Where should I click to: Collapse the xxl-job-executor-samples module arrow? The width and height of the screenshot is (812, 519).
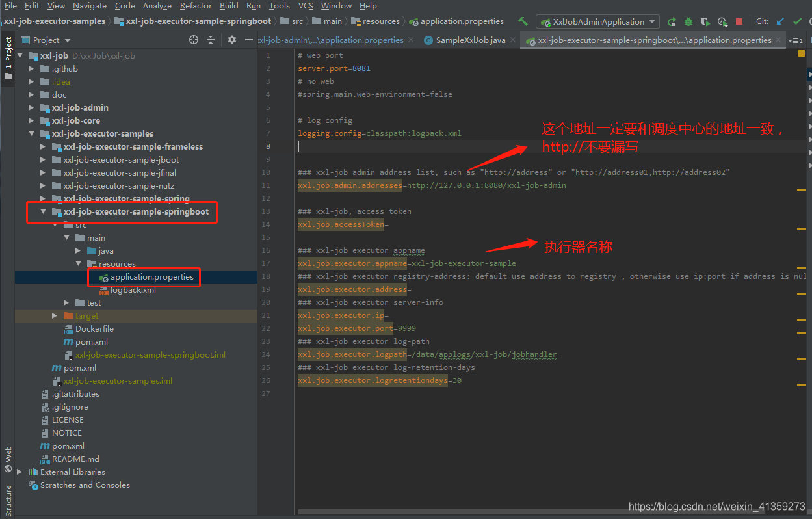click(31, 133)
